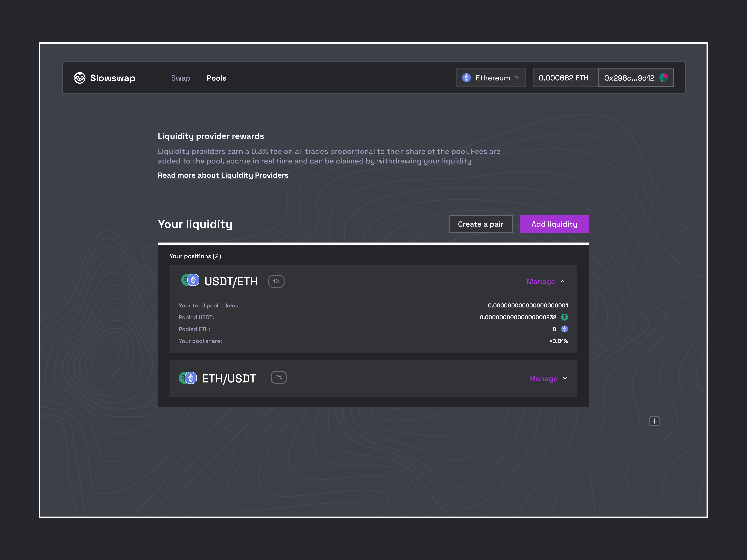Viewport: 747px width, 560px height.
Task: Click the 0.000662 ETH balance display
Action: click(x=564, y=78)
